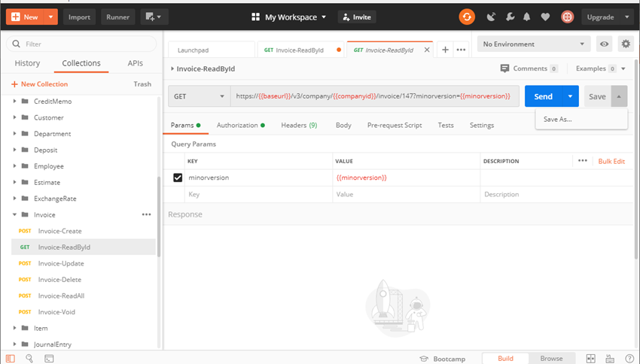The height and width of the screenshot is (364, 640).
Task: Choose Save As... from save menu
Action: point(558,119)
